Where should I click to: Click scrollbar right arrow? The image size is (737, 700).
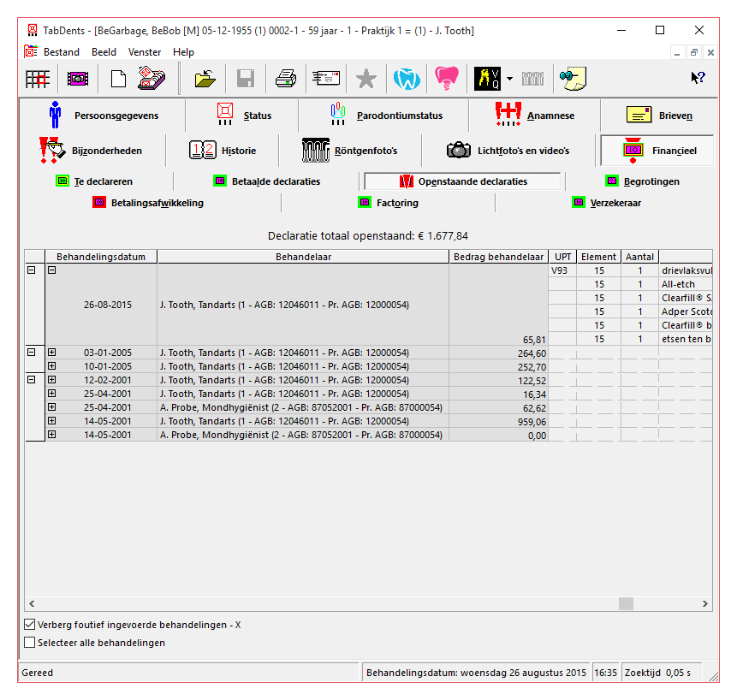[705, 603]
